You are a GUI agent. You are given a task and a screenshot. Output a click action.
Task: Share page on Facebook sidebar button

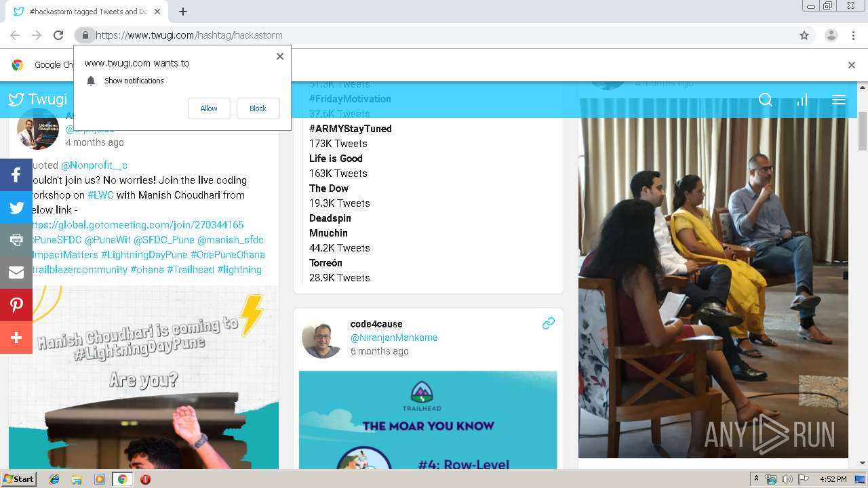(16, 176)
